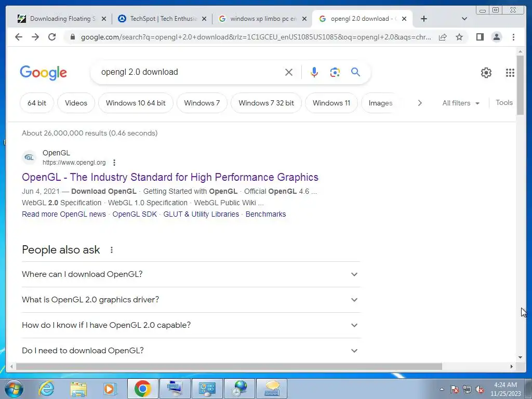The width and height of the screenshot is (532, 399).
Task: Select the Windows 7 32 bit chip
Action: 266,103
